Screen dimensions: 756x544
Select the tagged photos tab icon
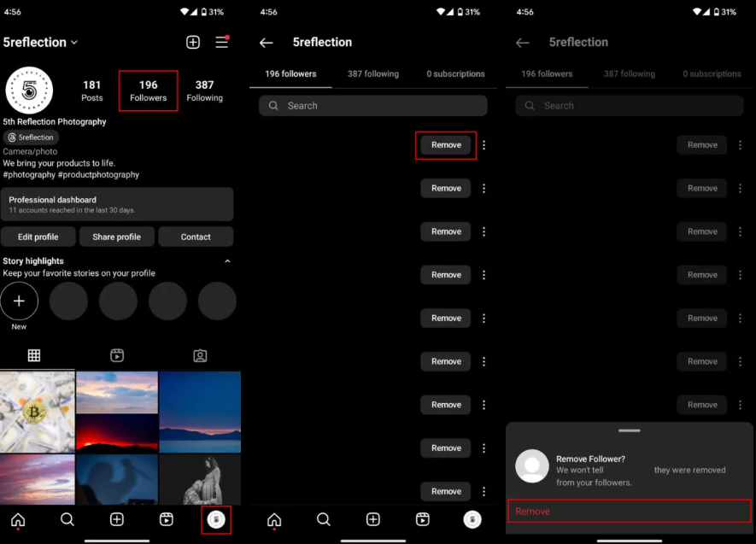pyautogui.click(x=200, y=355)
